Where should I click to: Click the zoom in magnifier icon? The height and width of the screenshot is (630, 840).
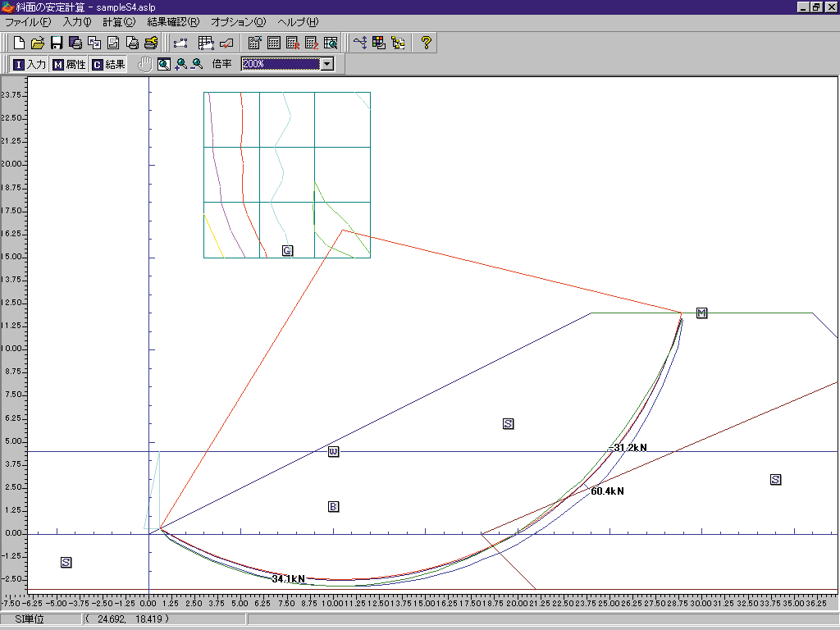[x=180, y=64]
